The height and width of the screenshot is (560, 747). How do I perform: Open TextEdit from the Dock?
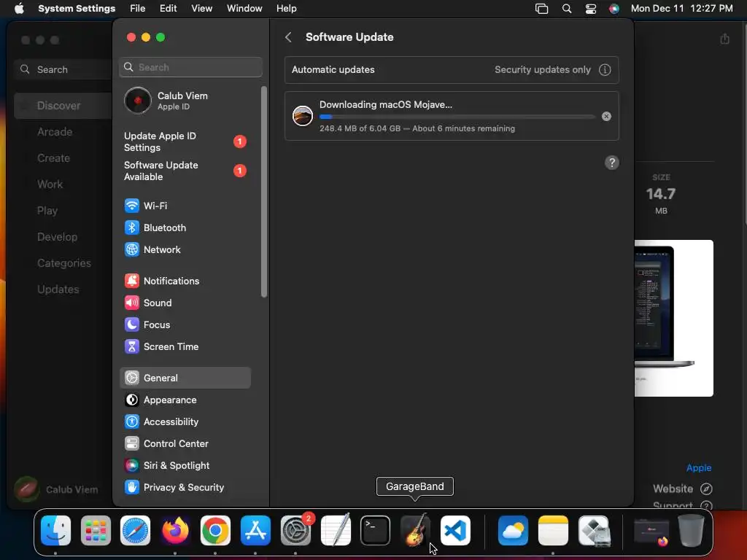[336, 529]
